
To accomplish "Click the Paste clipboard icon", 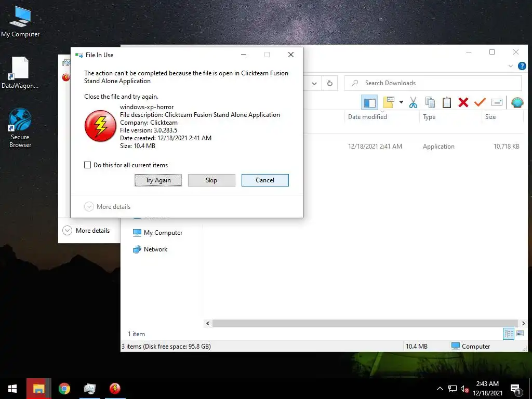I will 446,102.
